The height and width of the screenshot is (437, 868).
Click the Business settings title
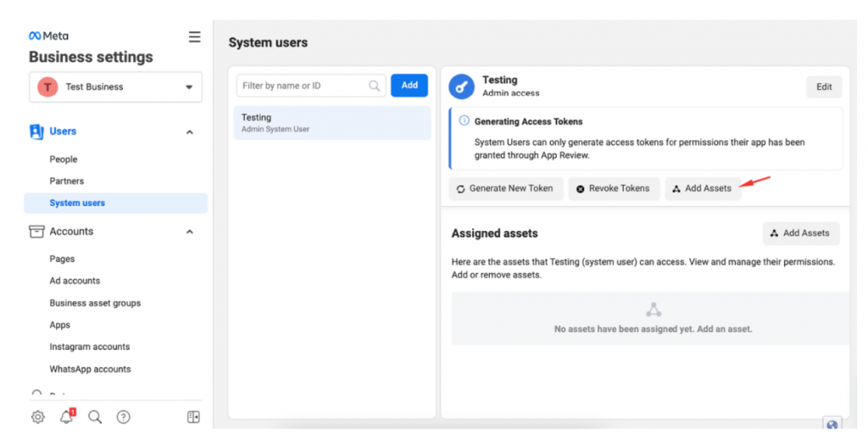click(91, 57)
